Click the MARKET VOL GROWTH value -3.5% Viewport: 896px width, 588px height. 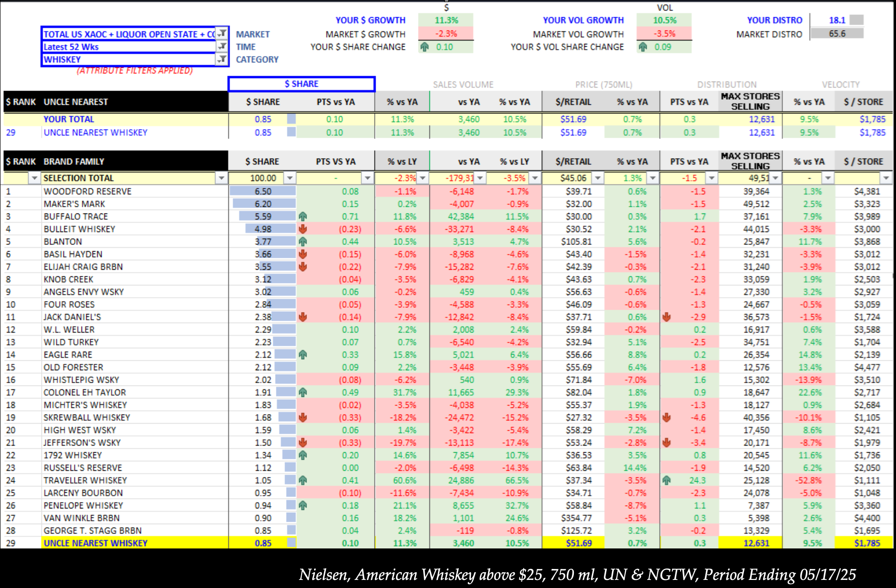click(664, 34)
